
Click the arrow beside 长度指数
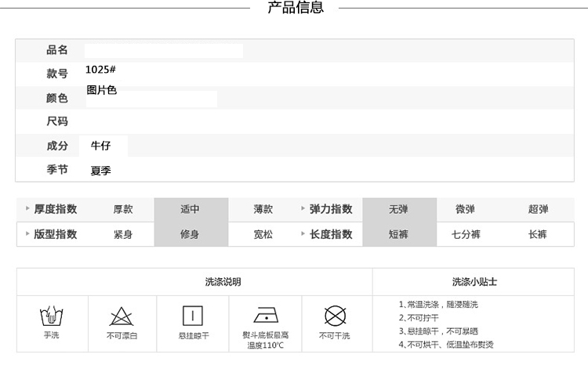pyautogui.click(x=302, y=234)
